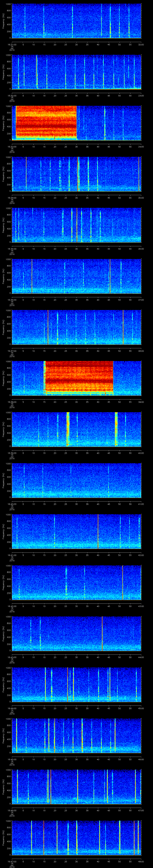Click the 16:46:00 start time label
Viewport: 153px width, 868px height.
[x=12, y=810]
